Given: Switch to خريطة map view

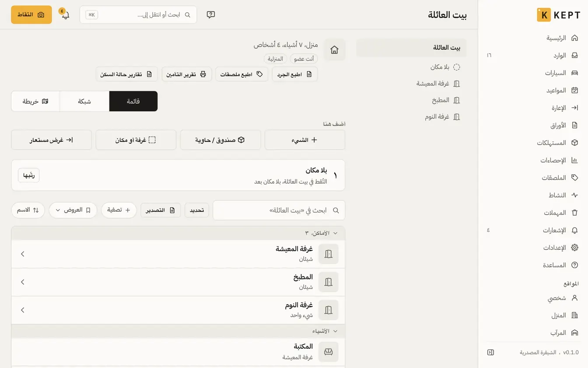Looking at the screenshot, I should pos(35,101).
